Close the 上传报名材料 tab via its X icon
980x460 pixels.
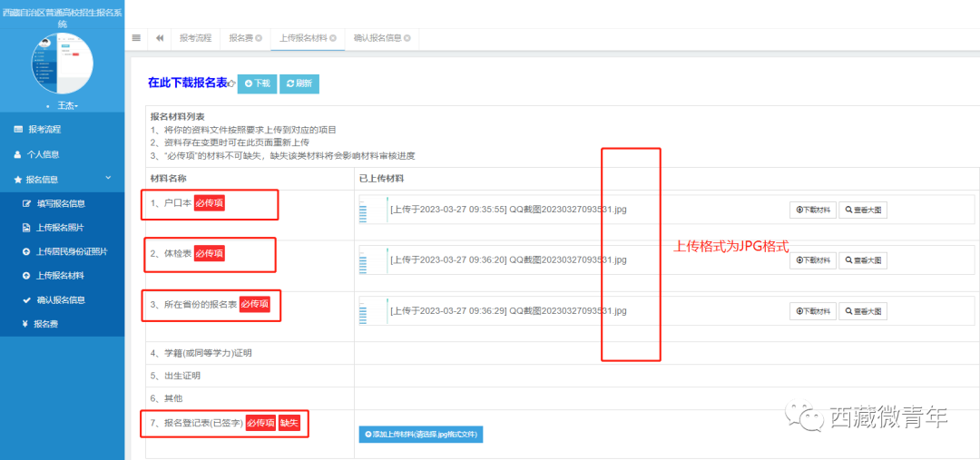click(333, 38)
